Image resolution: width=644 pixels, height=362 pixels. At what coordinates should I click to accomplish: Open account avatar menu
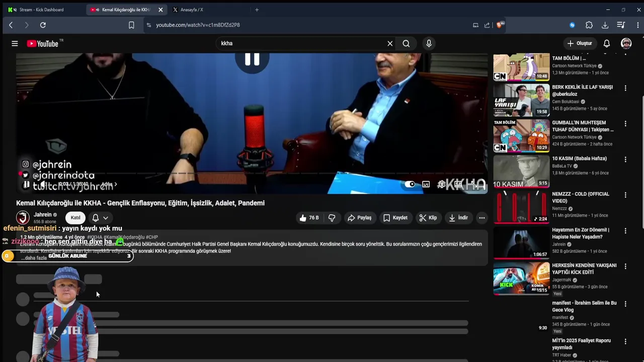[x=626, y=43]
